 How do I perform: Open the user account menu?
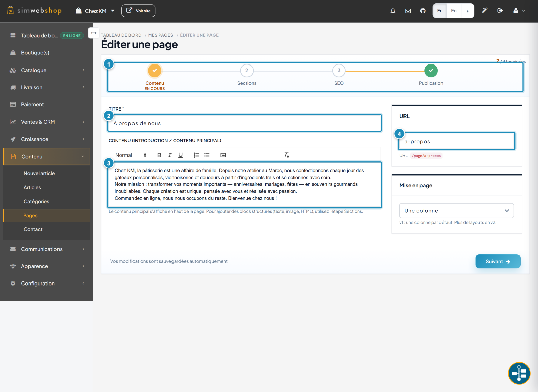tap(519, 11)
